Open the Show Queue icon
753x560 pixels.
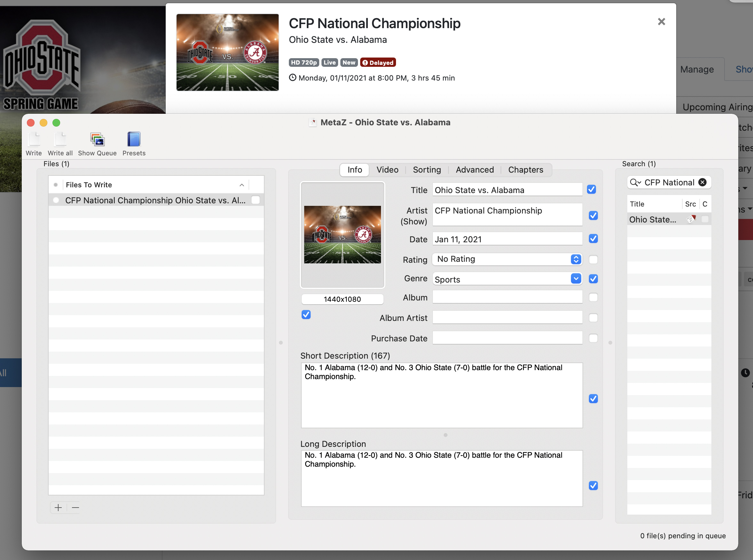coord(97,140)
